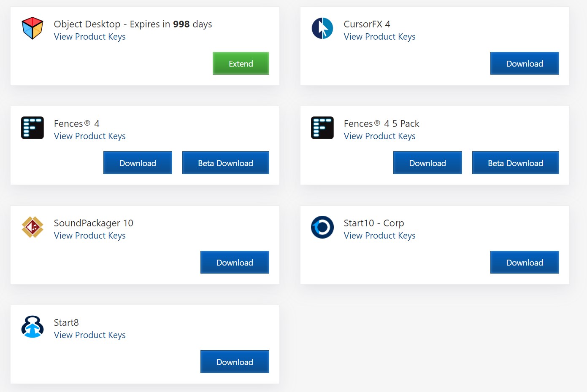This screenshot has width=587, height=392.
Task: Select the 'CursorFX 4' product title
Action: (x=367, y=24)
